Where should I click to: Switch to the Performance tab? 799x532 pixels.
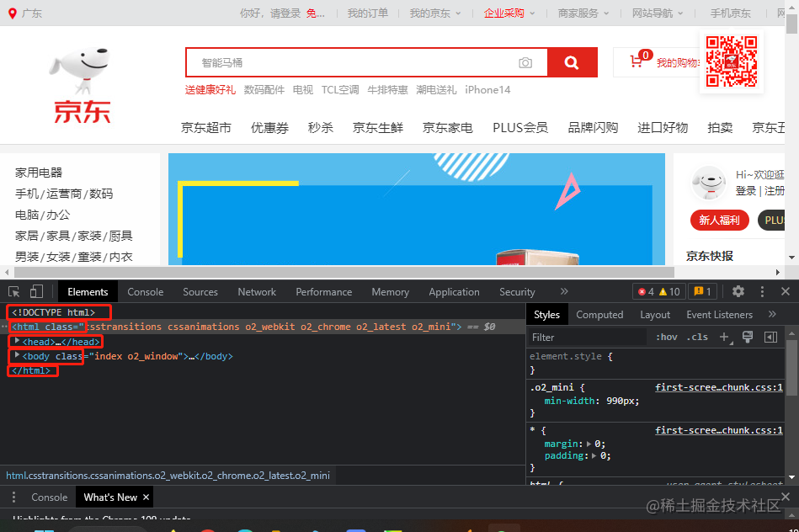tap(324, 292)
